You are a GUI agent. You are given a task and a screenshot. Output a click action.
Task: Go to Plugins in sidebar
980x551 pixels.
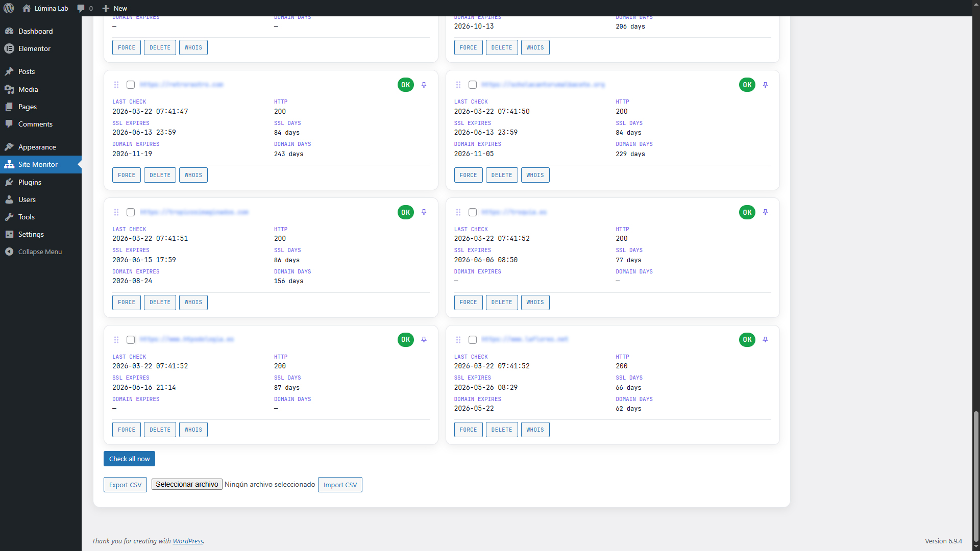point(30,182)
